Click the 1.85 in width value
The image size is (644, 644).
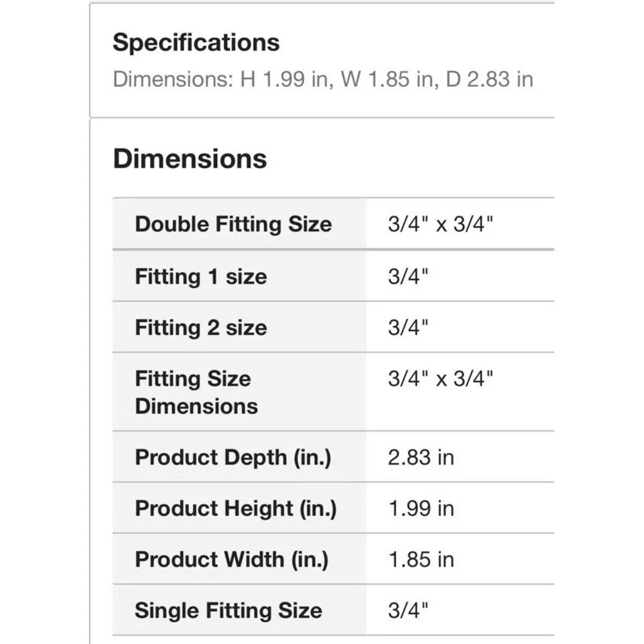point(421,560)
